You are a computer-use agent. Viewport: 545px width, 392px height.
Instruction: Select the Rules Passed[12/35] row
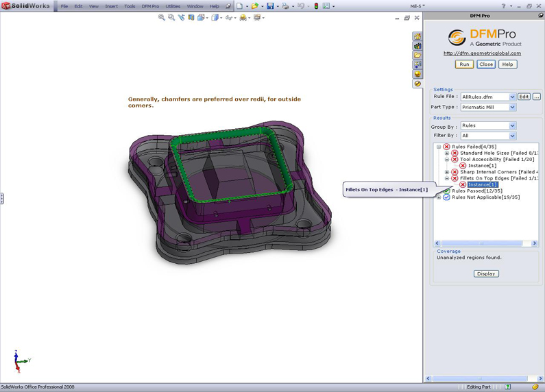click(x=477, y=191)
